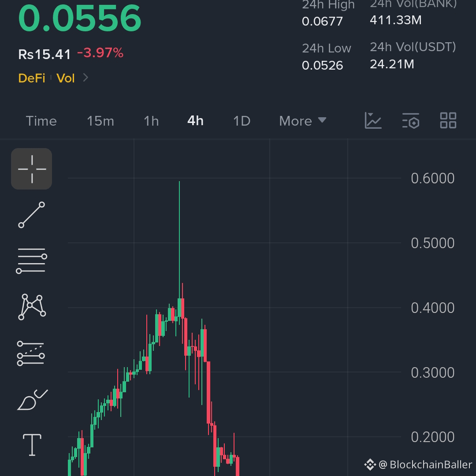Click the 0.5000 price axis label

[433, 243]
